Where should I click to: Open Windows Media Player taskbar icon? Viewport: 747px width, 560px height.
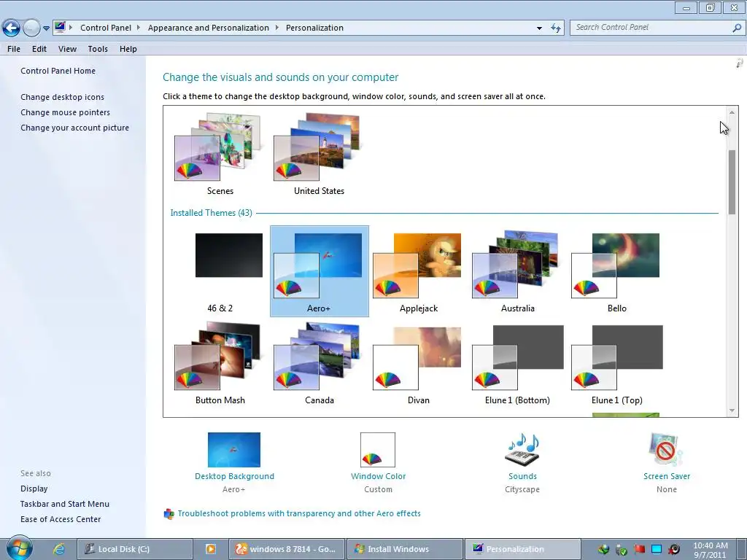pos(211,549)
